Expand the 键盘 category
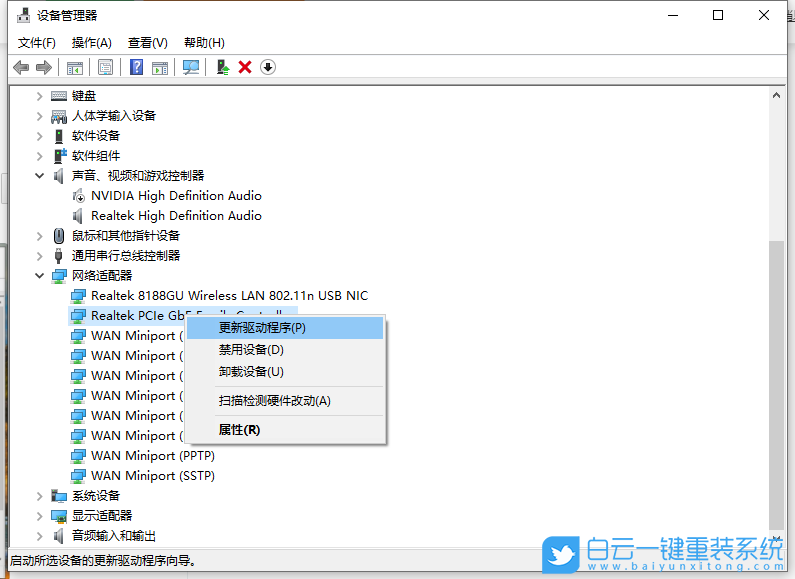The width and height of the screenshot is (795, 579). pyautogui.click(x=40, y=96)
